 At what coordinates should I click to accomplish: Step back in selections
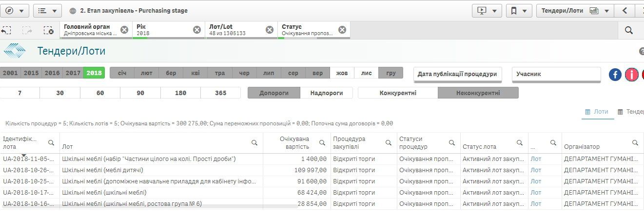tap(6, 30)
